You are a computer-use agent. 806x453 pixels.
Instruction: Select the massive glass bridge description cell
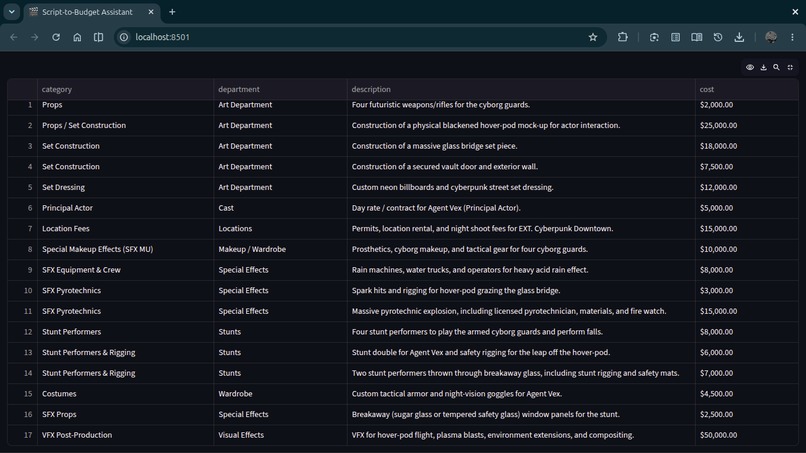point(521,146)
